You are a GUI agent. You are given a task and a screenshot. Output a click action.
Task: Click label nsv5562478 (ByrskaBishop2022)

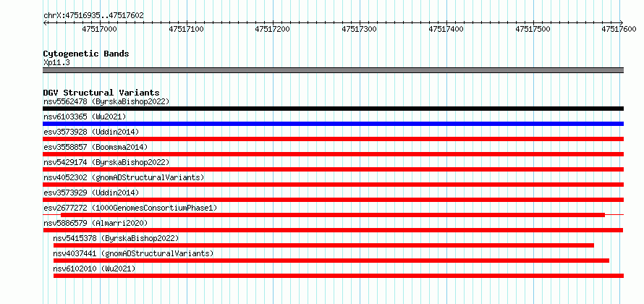pos(106,101)
